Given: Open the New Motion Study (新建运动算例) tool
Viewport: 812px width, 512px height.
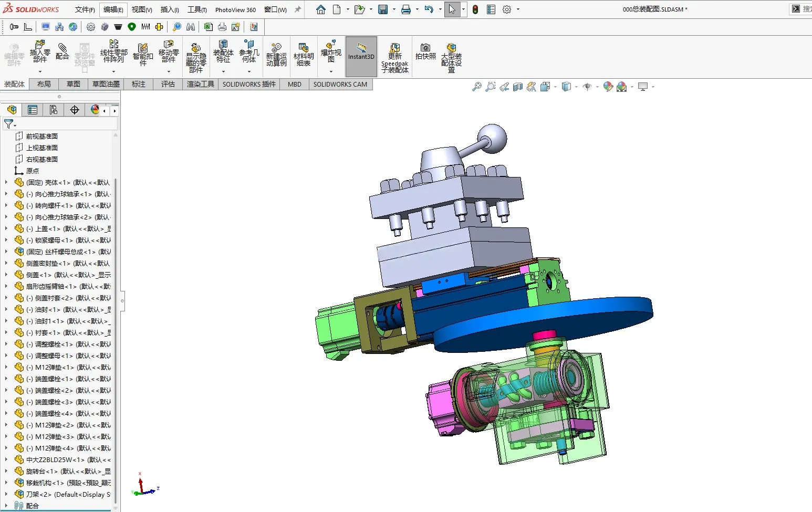Looking at the screenshot, I should 276,55.
